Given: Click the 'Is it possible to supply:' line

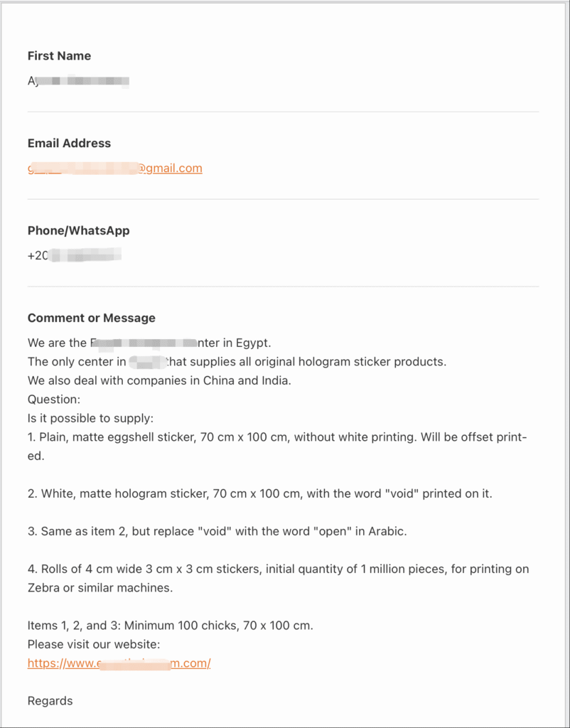Looking at the screenshot, I should click(90, 418).
